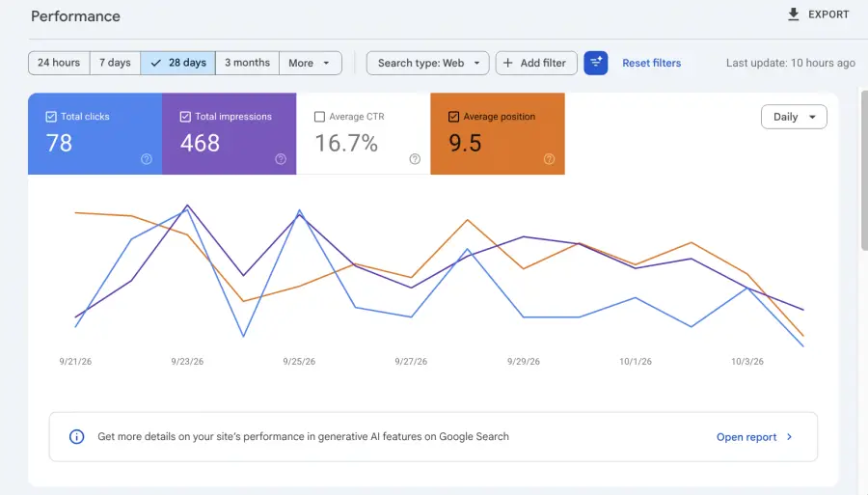Select the 3 months date range
868x495 pixels.
click(x=248, y=63)
